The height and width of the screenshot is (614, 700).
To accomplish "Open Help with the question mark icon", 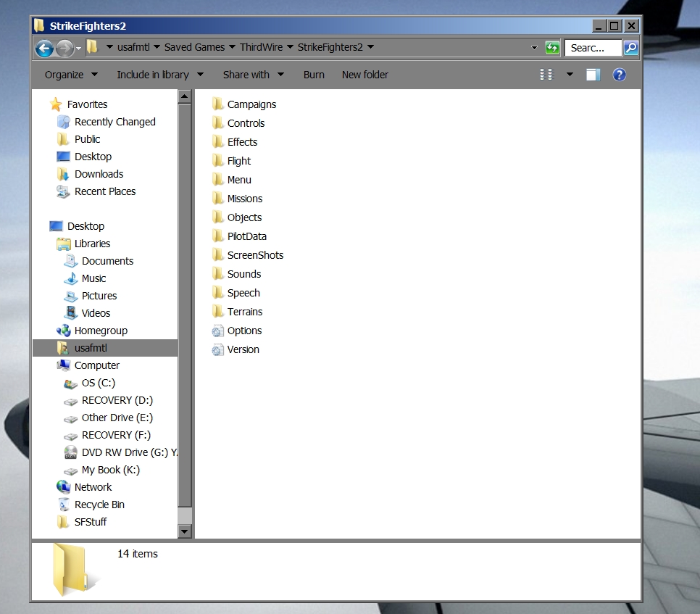I will tap(619, 75).
